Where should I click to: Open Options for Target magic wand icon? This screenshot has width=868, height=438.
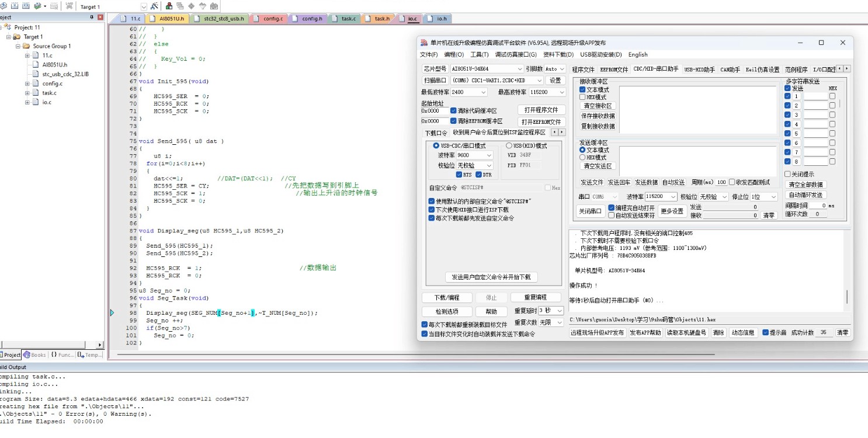(154, 6)
